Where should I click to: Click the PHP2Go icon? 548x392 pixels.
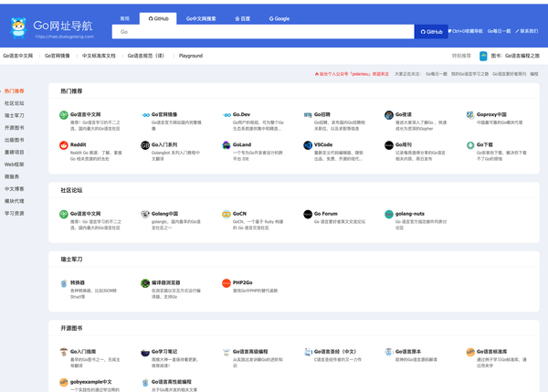tap(227, 283)
